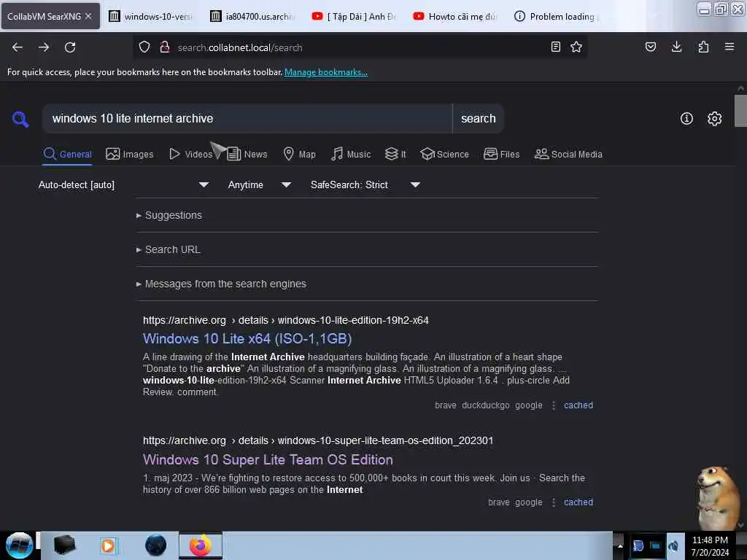747x560 pixels.
Task: Select the Map search category
Action: click(300, 154)
